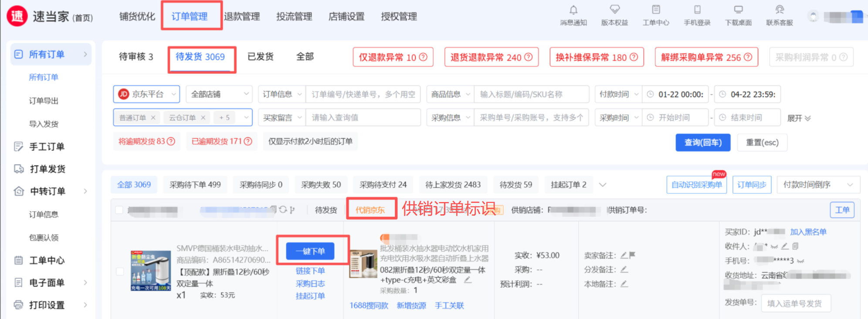
Task: Open the 京东平台 platform dropdown
Action: (x=146, y=94)
